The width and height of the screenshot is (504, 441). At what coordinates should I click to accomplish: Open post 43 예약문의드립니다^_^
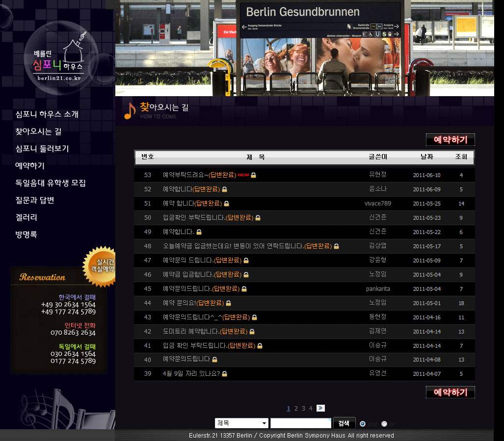206,317
